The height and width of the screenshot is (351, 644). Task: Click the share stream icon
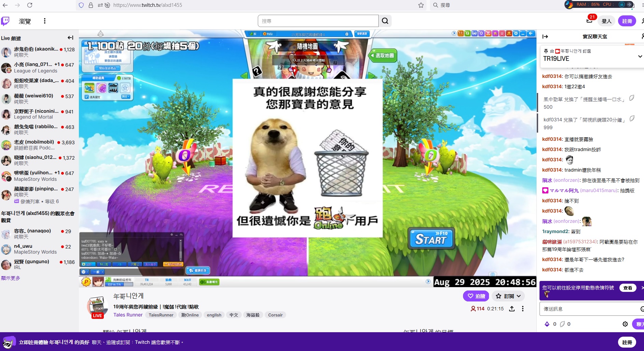point(512,309)
